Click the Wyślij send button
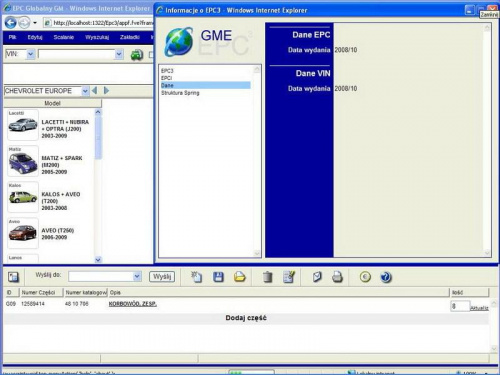The image size is (500, 375). pyautogui.click(x=162, y=276)
